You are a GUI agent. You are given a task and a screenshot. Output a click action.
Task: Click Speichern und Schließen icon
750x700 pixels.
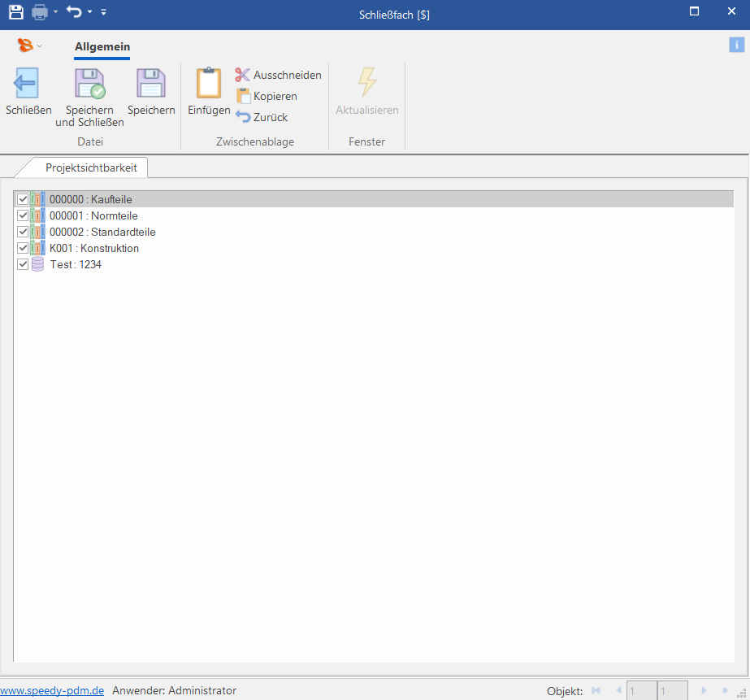click(x=89, y=85)
